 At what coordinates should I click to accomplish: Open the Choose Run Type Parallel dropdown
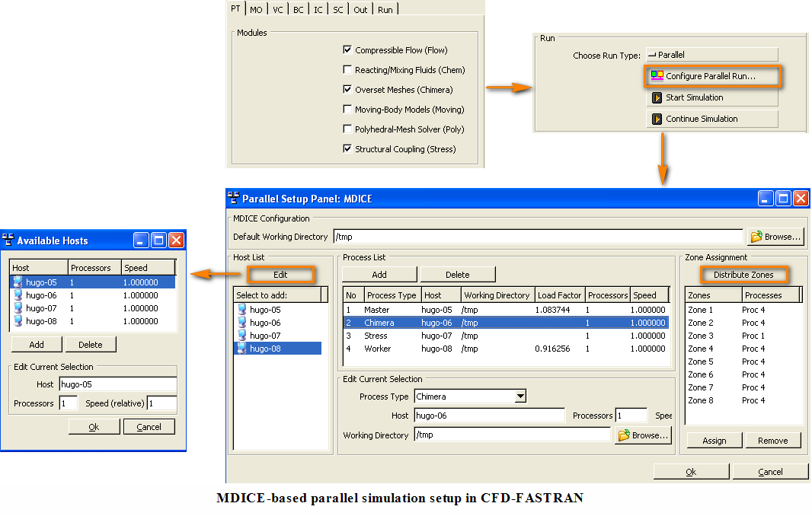click(x=712, y=54)
